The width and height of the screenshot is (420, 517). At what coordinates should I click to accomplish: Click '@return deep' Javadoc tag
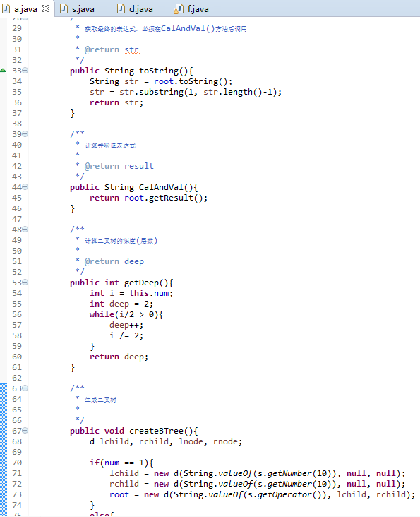pos(114,261)
